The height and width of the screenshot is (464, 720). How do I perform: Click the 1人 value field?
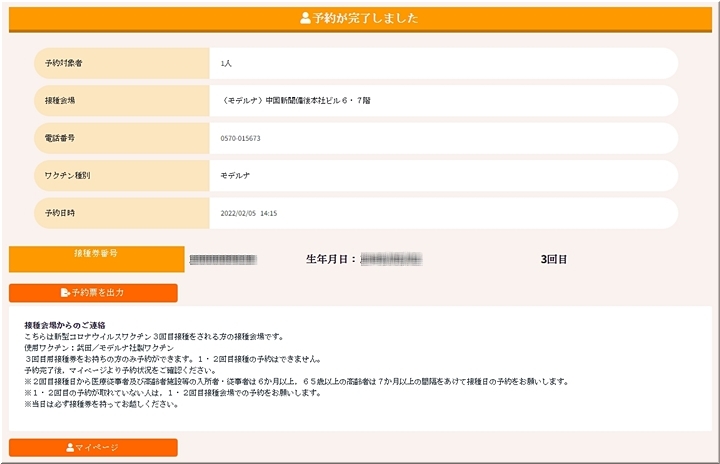(227, 63)
